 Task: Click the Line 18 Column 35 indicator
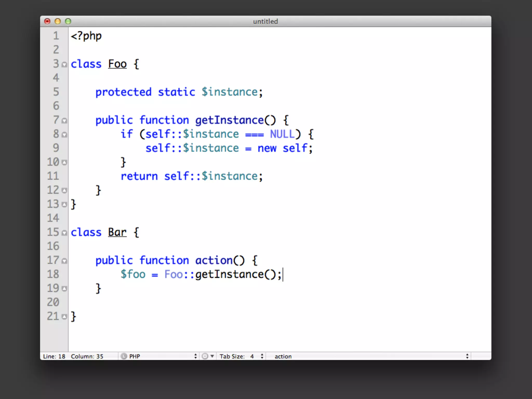pos(73,356)
